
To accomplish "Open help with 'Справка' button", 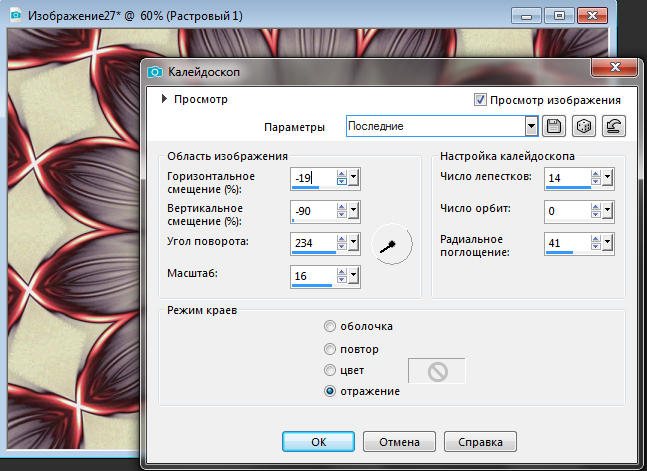I will tap(482, 441).
